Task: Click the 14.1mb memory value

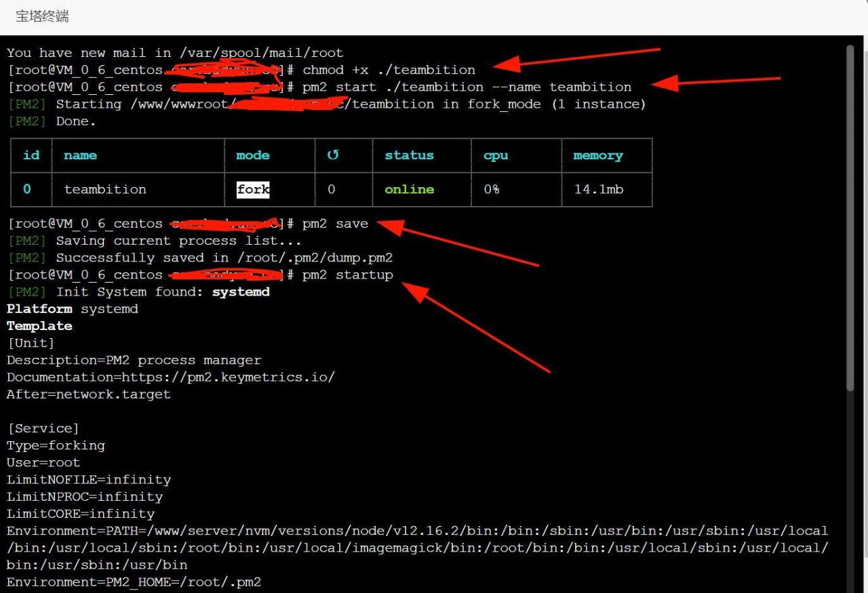Action: (x=598, y=190)
